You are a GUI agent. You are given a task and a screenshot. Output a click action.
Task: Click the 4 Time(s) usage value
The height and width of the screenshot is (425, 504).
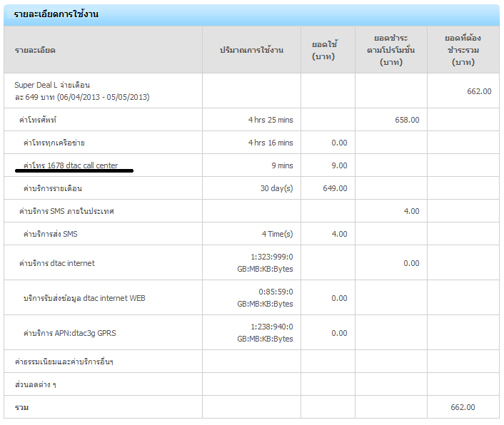click(x=277, y=234)
